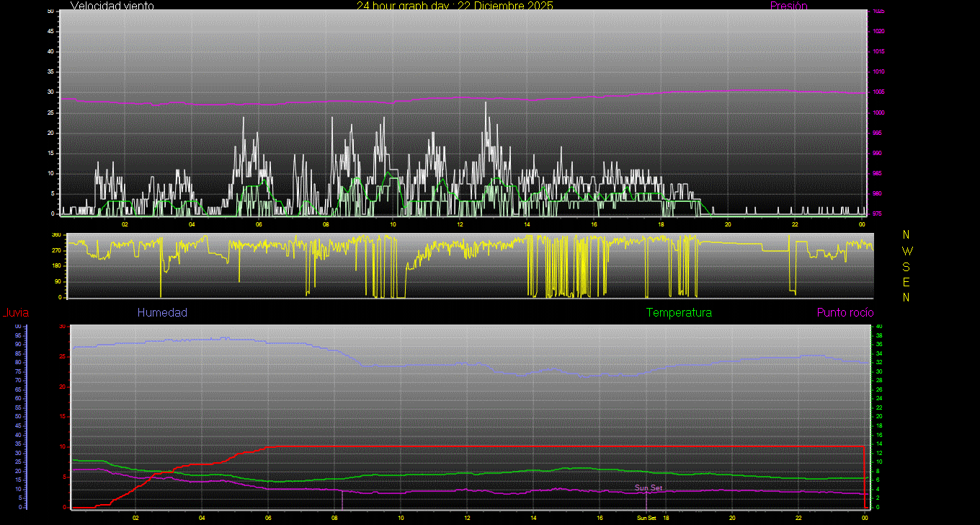Viewport: 980px width, 525px height.
Task: Click the Sun Set marker inside lower graph
Action: 648,488
